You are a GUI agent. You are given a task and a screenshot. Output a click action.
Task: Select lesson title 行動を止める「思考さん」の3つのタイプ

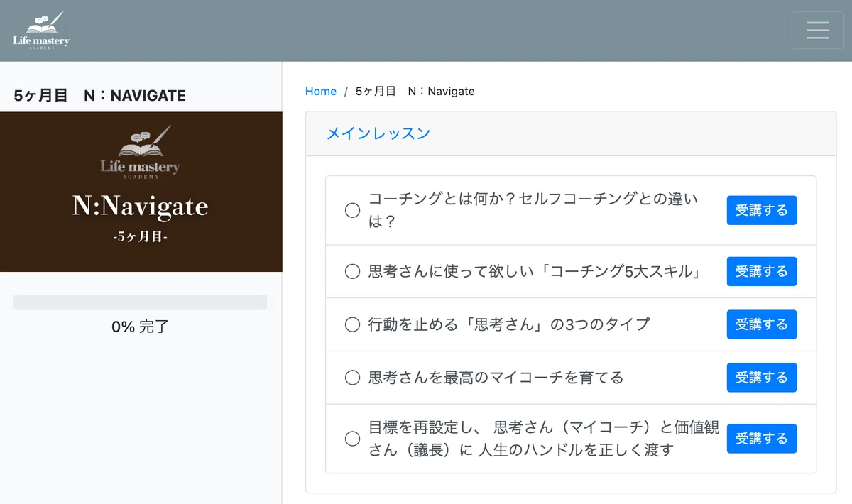[x=509, y=324]
